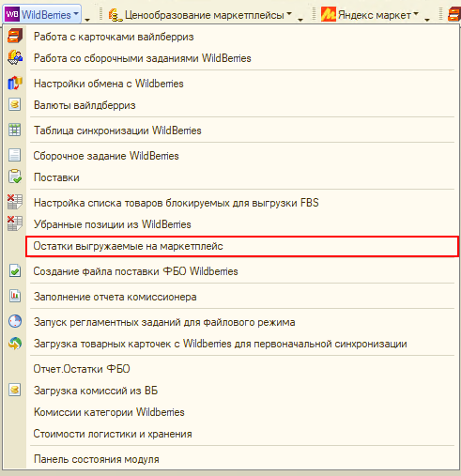Open Отчет.Остатки ФБО entry

pyautogui.click(x=82, y=369)
